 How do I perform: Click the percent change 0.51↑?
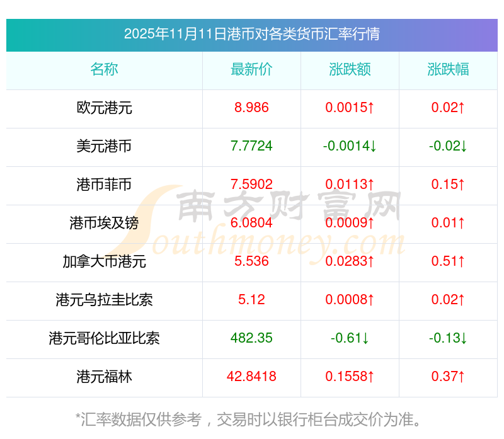448,261
